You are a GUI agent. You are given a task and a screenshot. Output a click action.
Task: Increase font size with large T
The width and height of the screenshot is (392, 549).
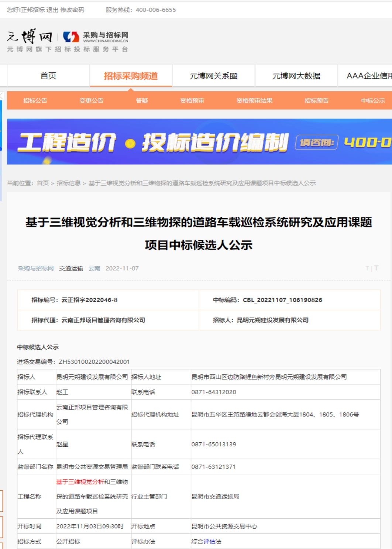point(376,268)
